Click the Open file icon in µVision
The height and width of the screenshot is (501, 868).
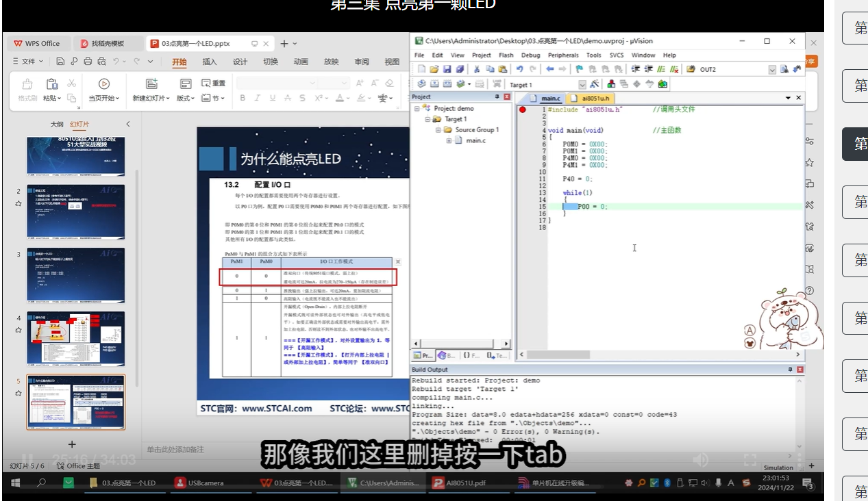pos(434,69)
